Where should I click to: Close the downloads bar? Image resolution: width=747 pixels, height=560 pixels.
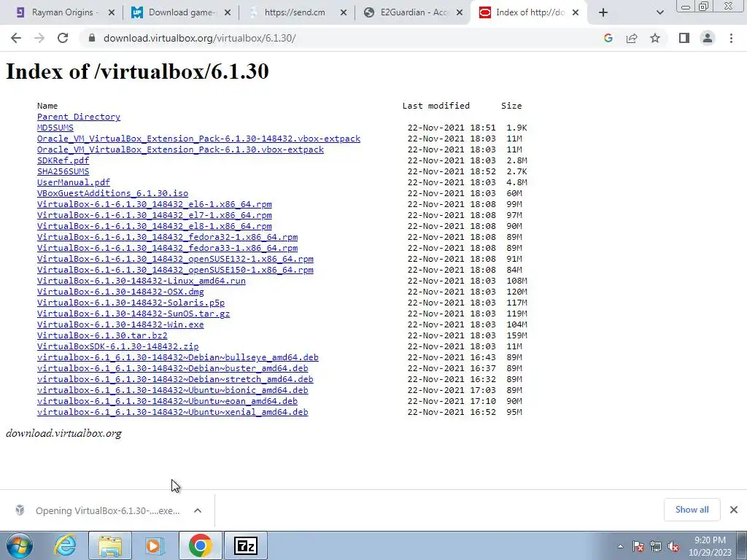coord(734,510)
